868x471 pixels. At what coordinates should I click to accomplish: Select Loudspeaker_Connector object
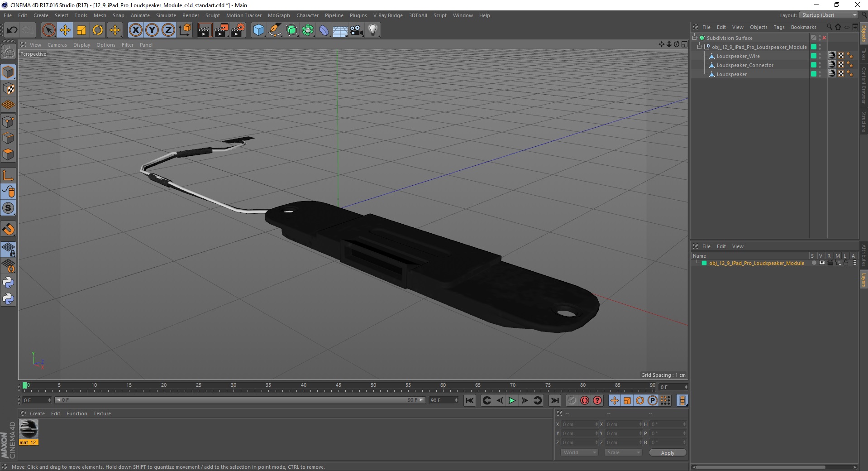point(745,65)
